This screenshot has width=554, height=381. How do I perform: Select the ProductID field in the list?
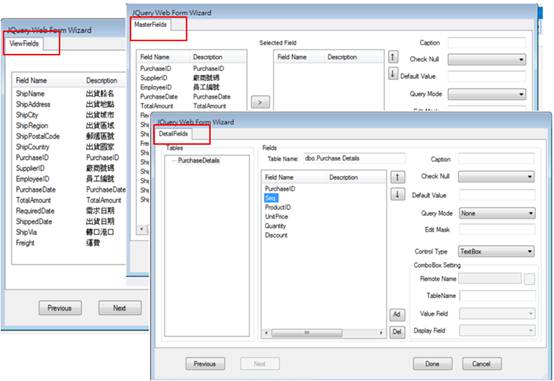278,207
